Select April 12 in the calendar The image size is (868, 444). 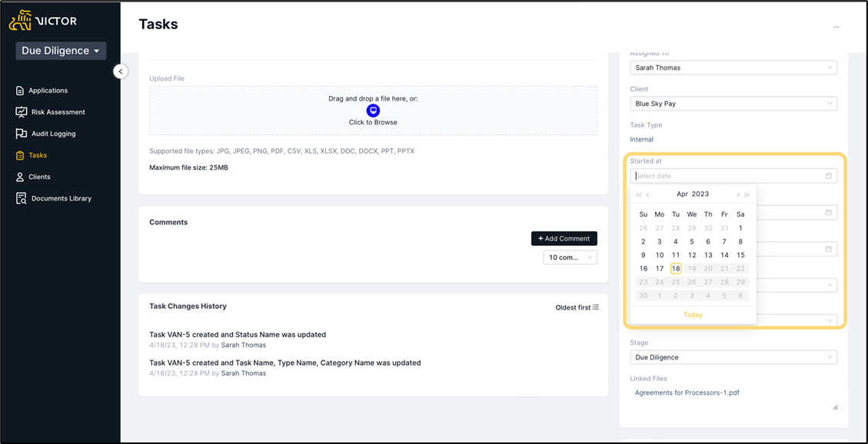coord(692,255)
